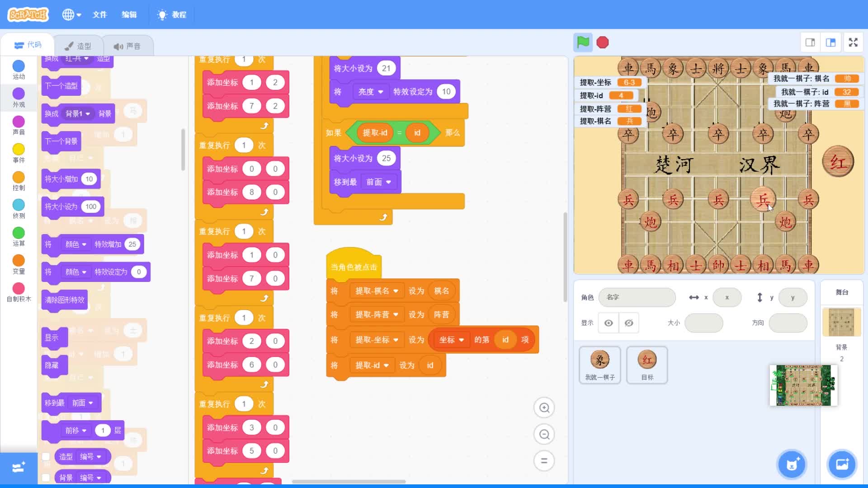Open the 提取-id variable dropdown
This screenshot has width=868, height=488.
(x=372, y=365)
